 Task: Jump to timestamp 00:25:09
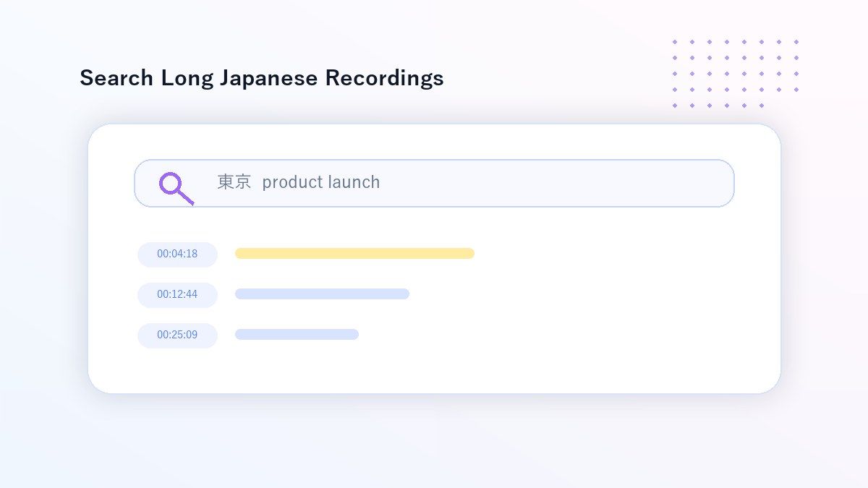coord(177,335)
